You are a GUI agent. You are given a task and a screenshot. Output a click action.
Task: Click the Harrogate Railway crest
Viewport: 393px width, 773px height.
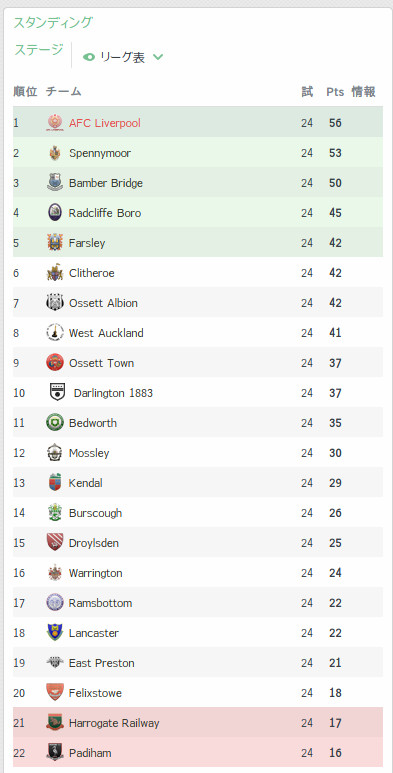55,723
